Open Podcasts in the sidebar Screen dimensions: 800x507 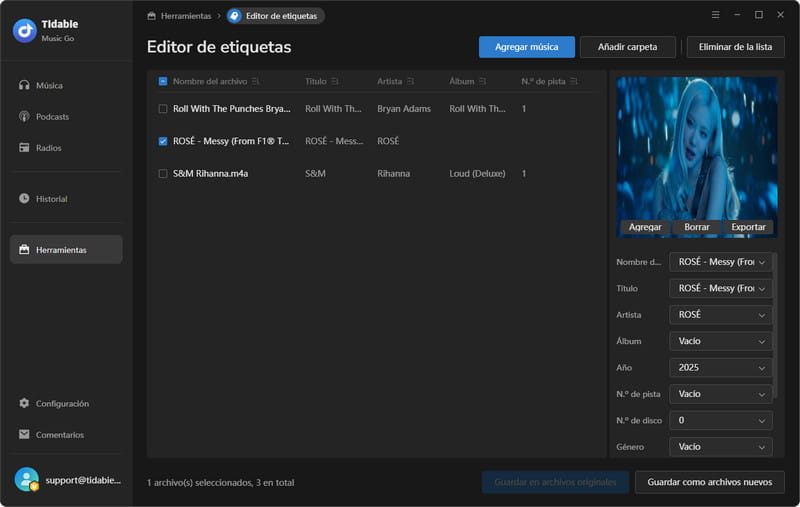[66, 116]
